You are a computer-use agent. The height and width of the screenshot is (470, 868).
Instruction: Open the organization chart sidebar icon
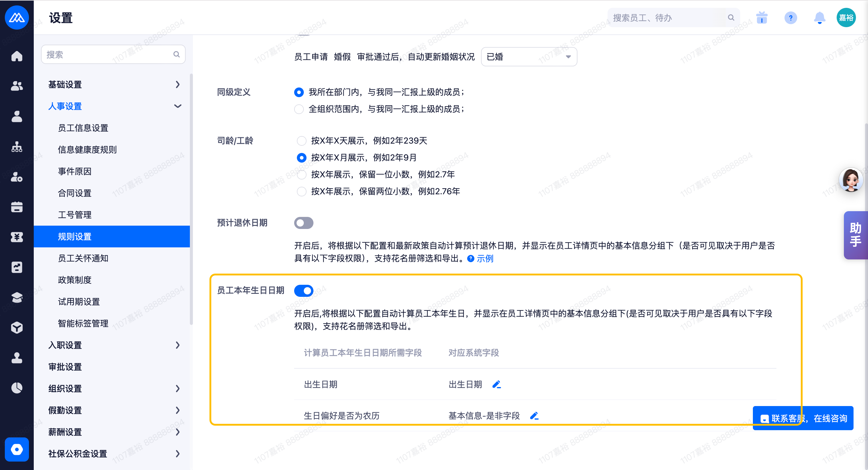pos(17,147)
